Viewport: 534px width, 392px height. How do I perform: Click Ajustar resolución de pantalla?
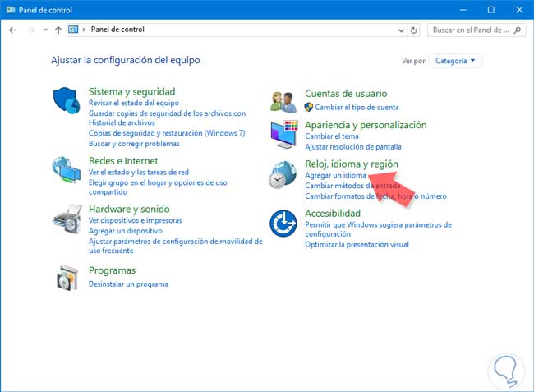pyautogui.click(x=352, y=147)
